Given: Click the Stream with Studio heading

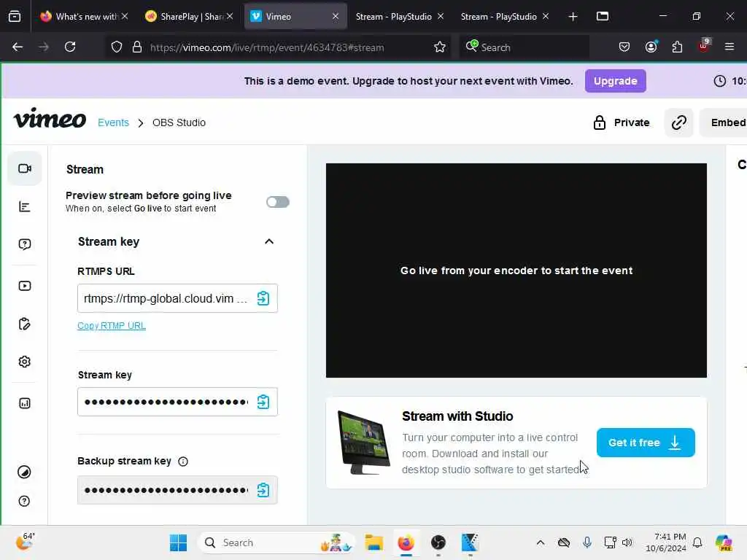Looking at the screenshot, I should pos(457,416).
